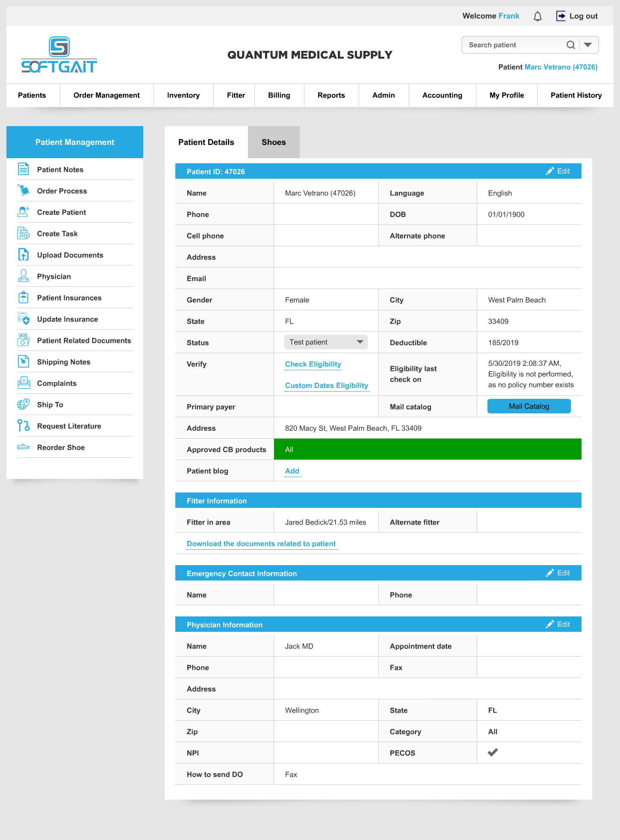
Task: Open the Reports menu
Action: (331, 95)
